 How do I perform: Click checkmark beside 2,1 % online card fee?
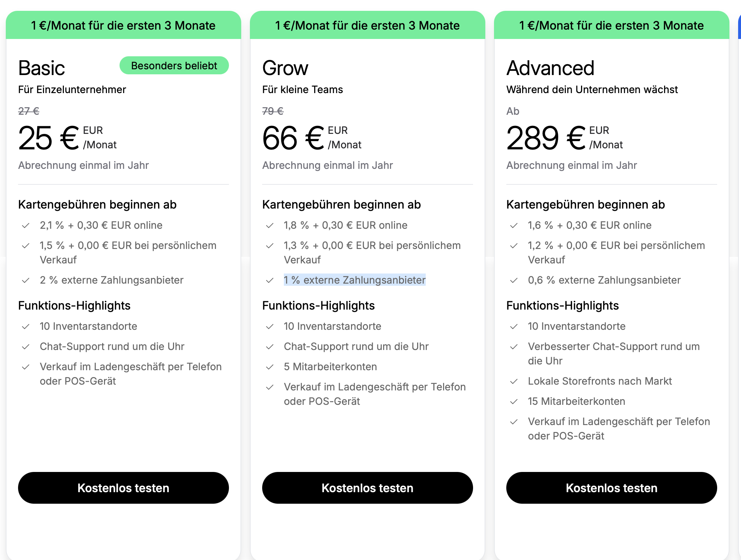[x=26, y=226]
